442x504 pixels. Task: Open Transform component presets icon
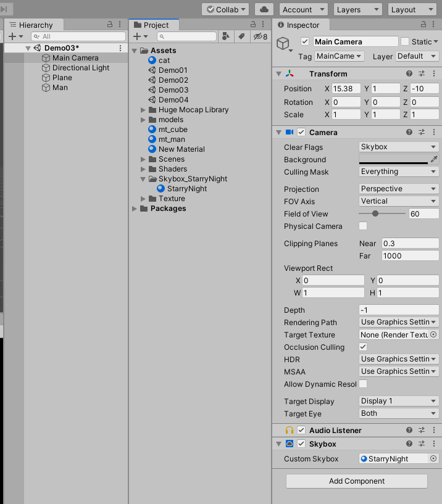[422, 73]
